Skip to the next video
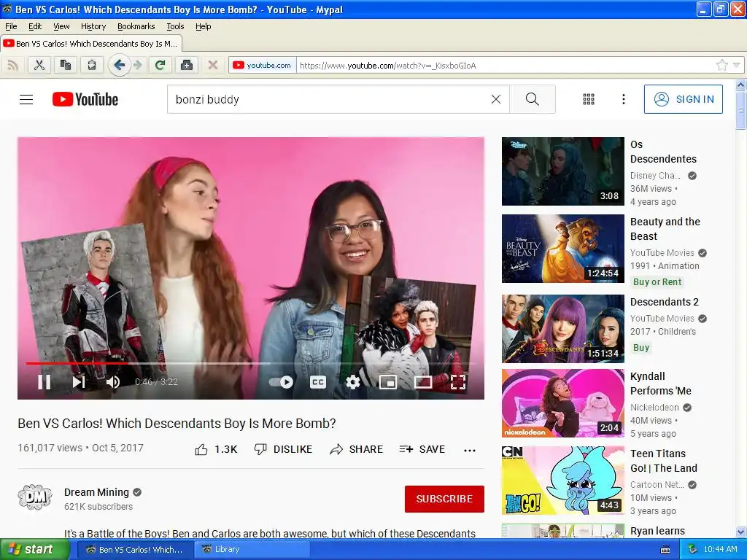 pyautogui.click(x=79, y=382)
